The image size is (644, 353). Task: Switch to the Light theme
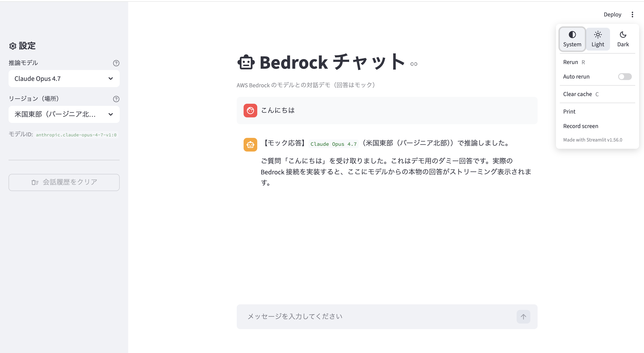click(597, 39)
